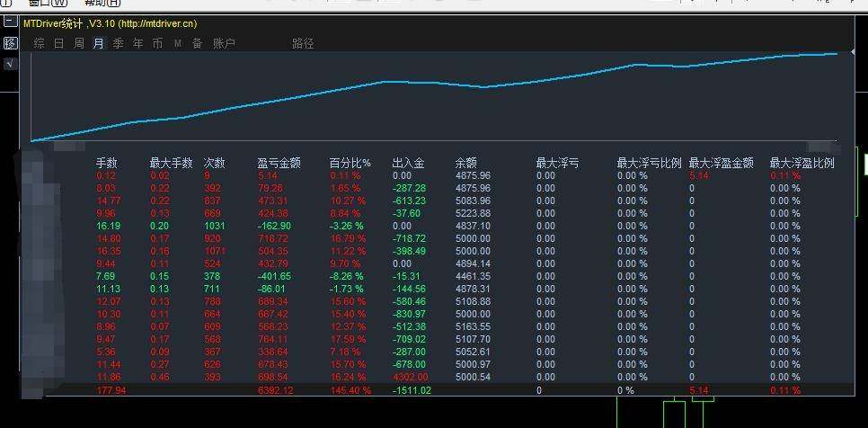Switch to the 币 currency tab
The height and width of the screenshot is (428, 868).
click(x=157, y=43)
